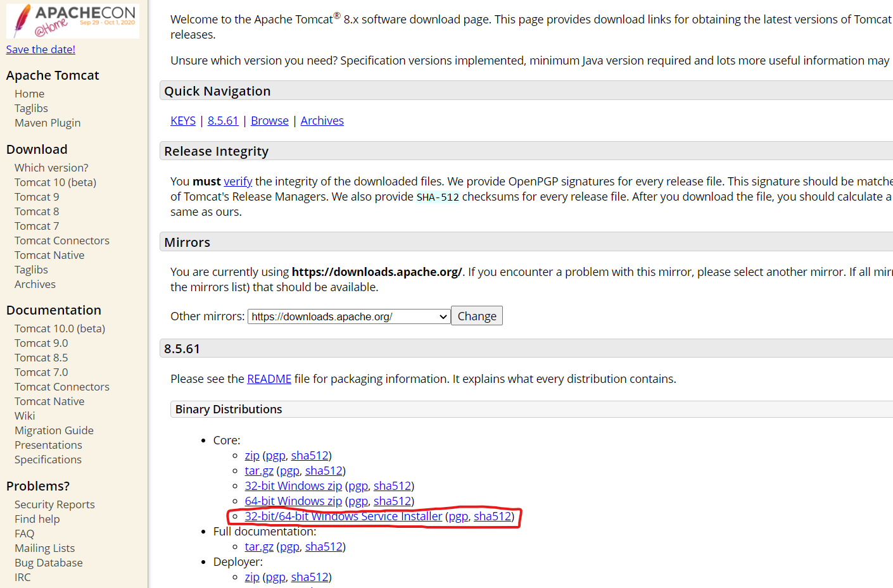The width and height of the screenshot is (893, 588).
Task: Open the Wiki sidebar link
Action: (x=25, y=416)
